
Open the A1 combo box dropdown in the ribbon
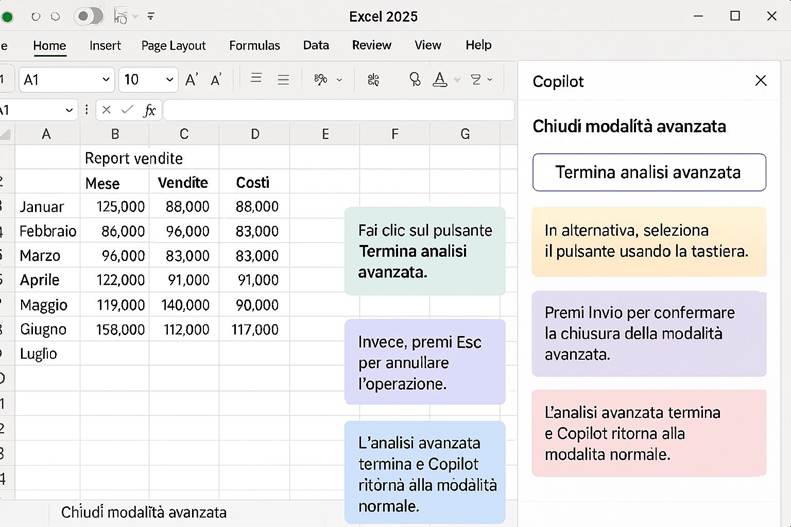pos(106,80)
